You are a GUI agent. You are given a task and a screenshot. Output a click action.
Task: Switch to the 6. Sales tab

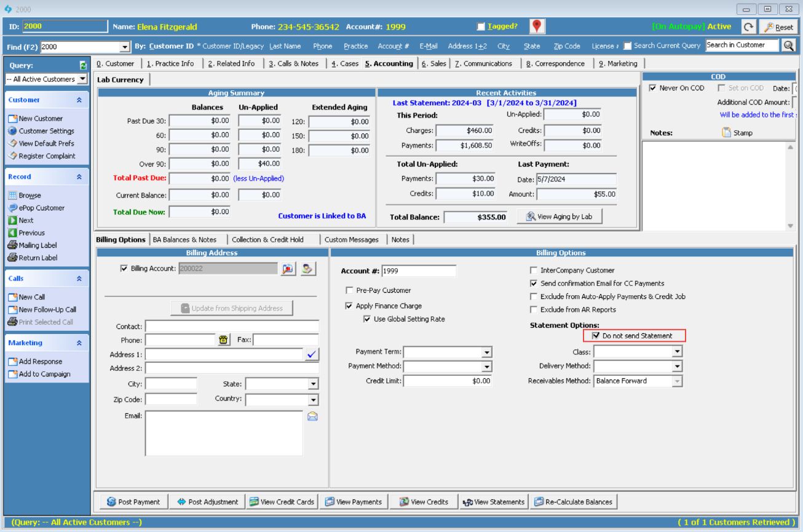tap(433, 63)
